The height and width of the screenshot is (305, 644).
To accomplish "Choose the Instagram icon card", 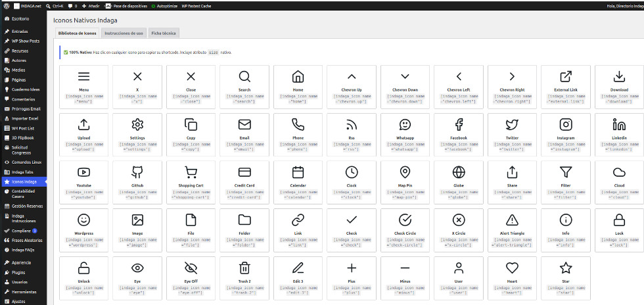I will [566, 134].
